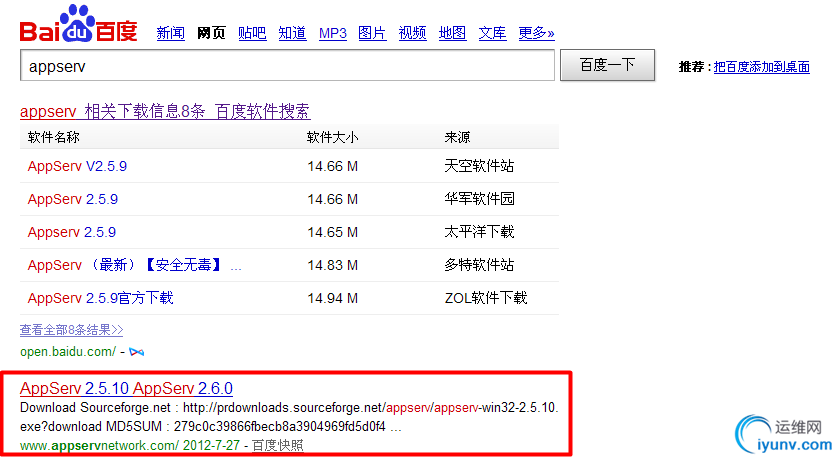Click the 来源 column header
838x461 pixels.
tap(457, 137)
